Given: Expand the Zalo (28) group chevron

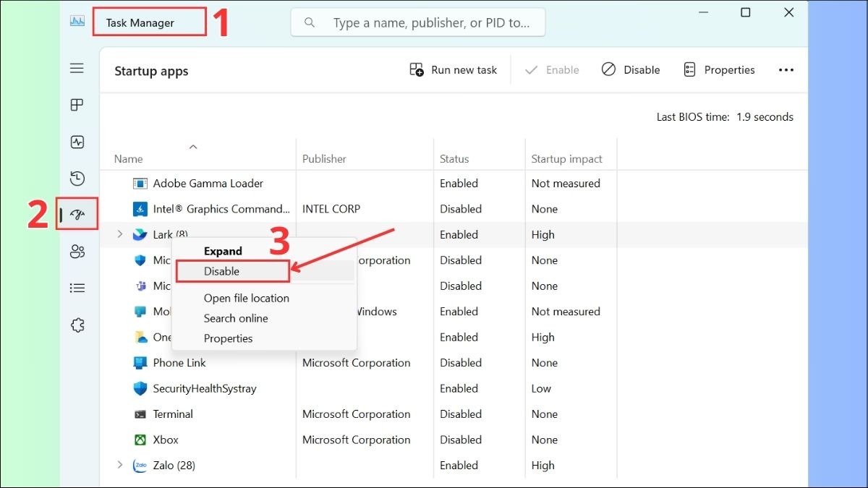Looking at the screenshot, I should pyautogui.click(x=120, y=465).
